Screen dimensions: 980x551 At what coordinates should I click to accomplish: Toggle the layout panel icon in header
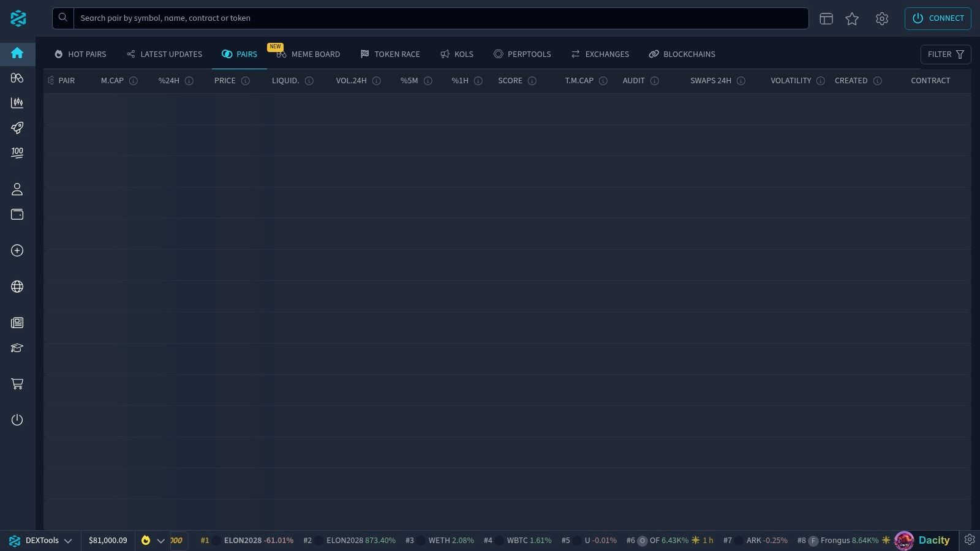(x=826, y=18)
